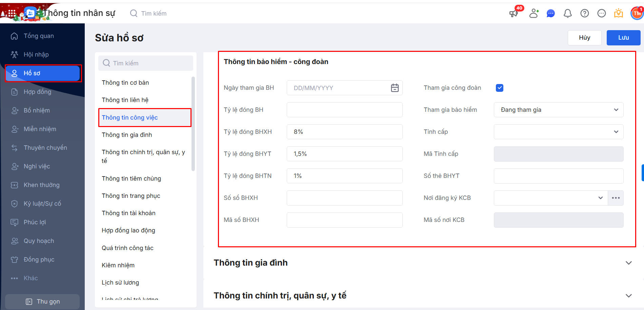Click the Lưu save button
Viewport: 644px width, 310px height.
[623, 38]
